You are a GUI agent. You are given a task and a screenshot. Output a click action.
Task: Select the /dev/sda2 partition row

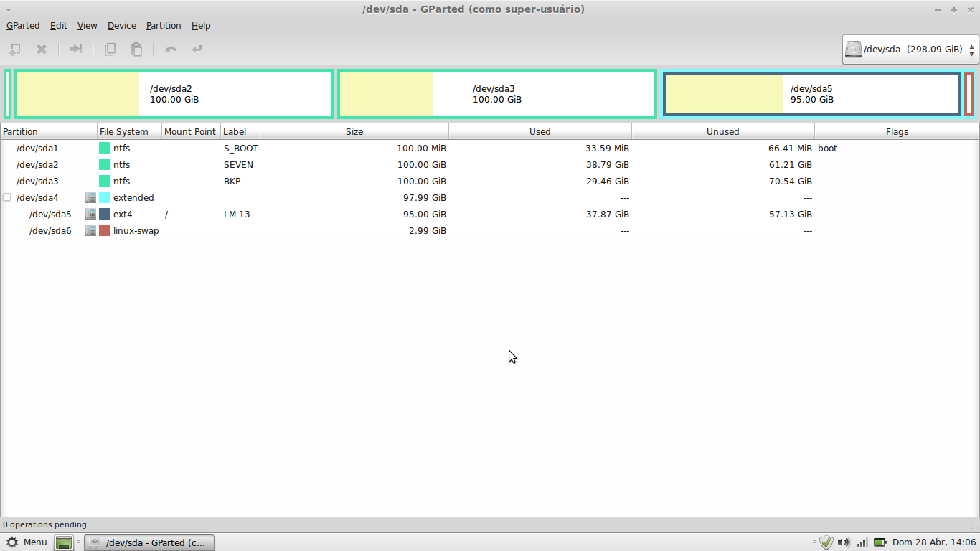coord(490,164)
